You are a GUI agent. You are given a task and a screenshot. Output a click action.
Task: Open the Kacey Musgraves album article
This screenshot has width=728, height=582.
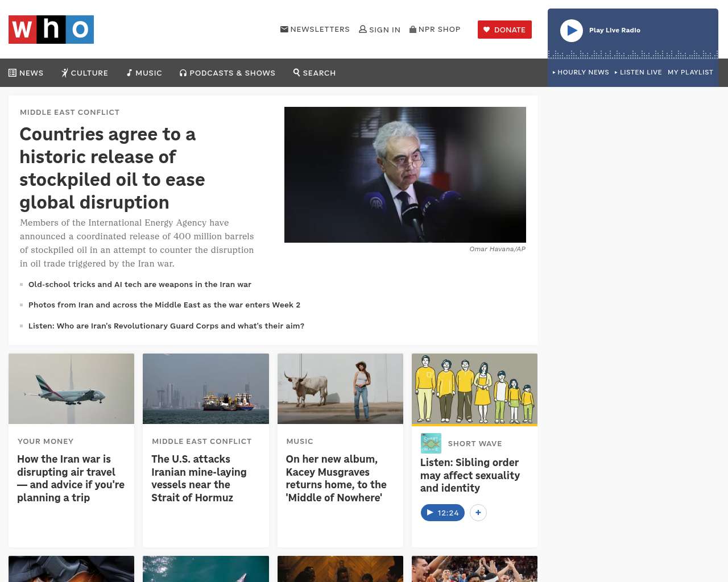tap(336, 478)
